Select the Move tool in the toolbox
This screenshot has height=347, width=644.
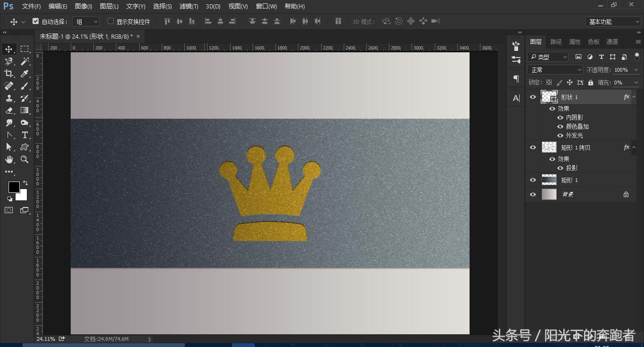(x=9, y=49)
